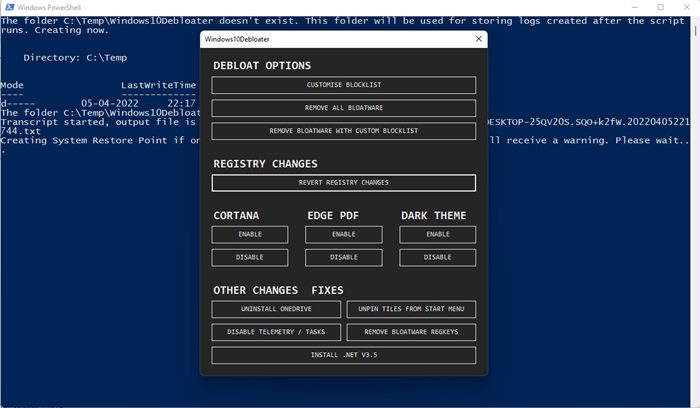Screen dimensions: 700x408
Task: Minimize the Windows PowerShell window
Action: [635, 7]
